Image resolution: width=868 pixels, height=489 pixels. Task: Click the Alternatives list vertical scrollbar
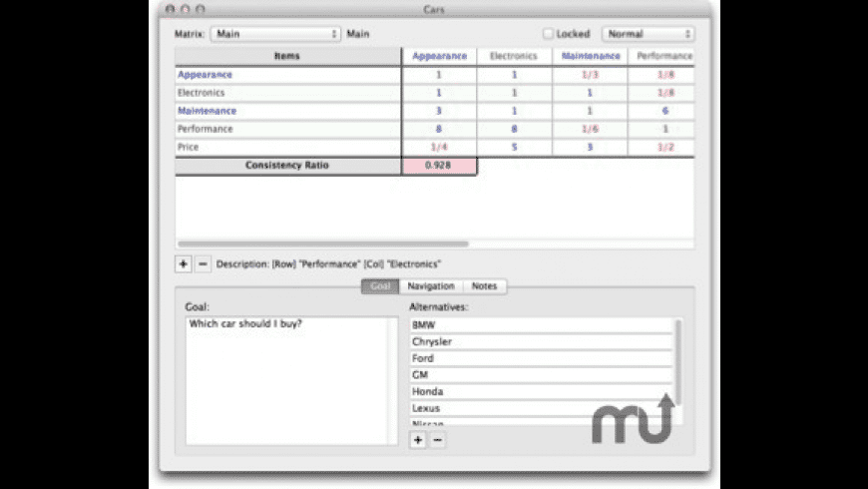pos(678,362)
